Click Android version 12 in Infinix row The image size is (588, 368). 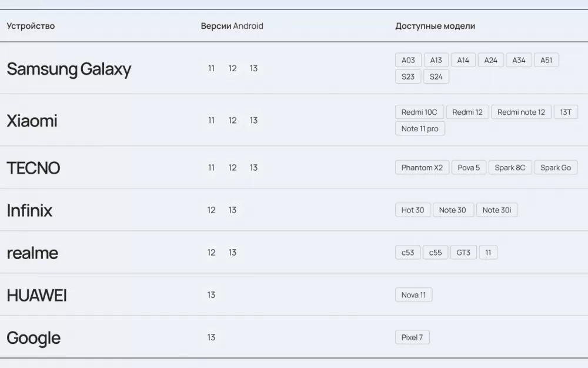click(x=212, y=210)
